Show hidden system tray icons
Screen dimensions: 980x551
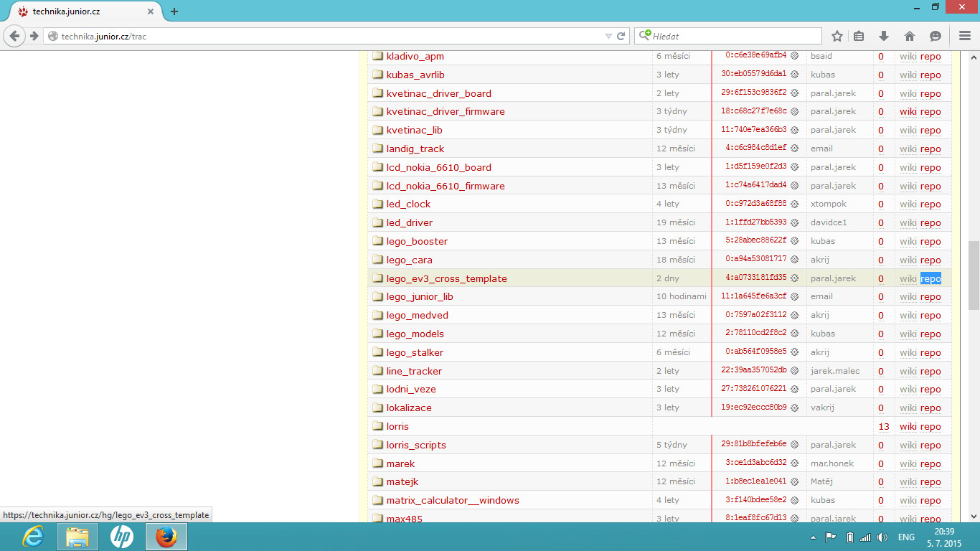813,537
